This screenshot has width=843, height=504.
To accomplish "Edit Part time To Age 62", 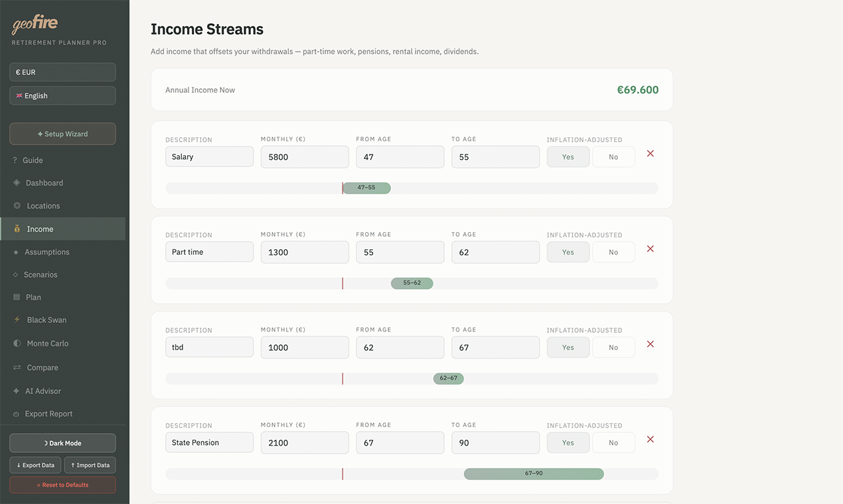I will pos(495,252).
